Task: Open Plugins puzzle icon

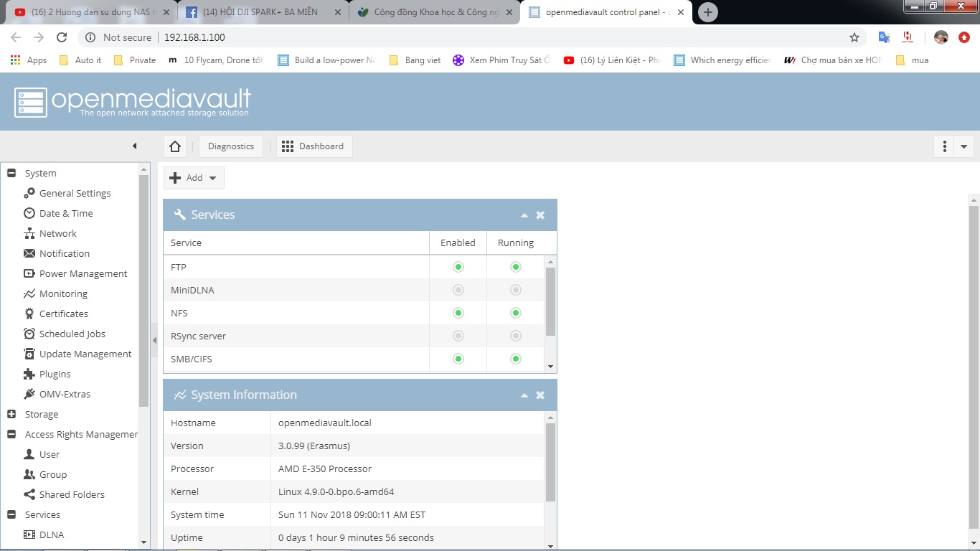Action: click(x=29, y=374)
